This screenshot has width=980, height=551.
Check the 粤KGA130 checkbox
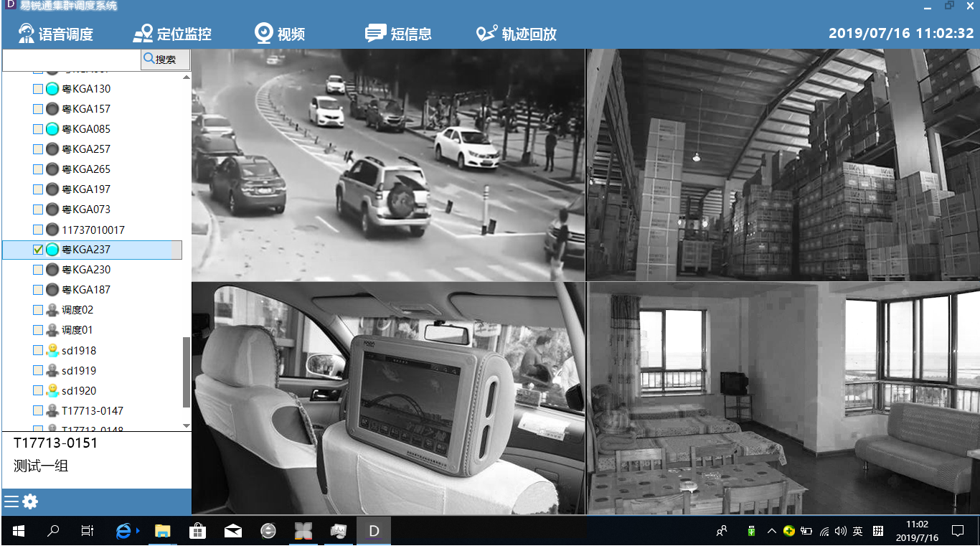(38, 89)
